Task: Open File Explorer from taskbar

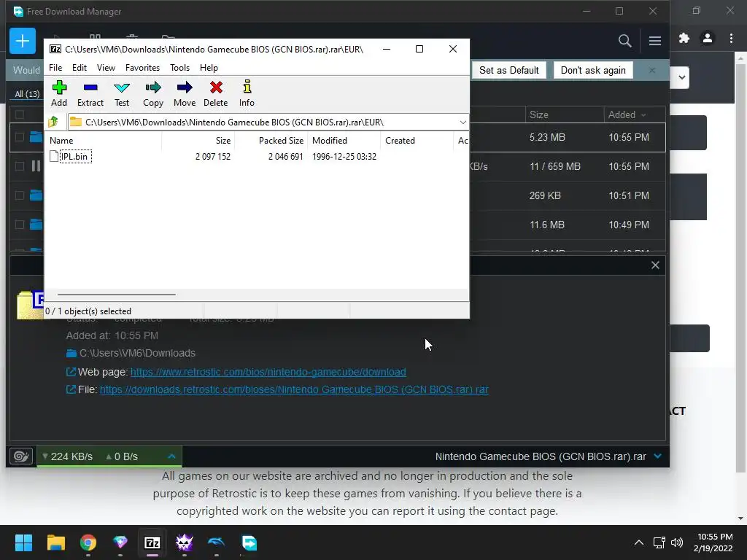Action: click(x=55, y=542)
